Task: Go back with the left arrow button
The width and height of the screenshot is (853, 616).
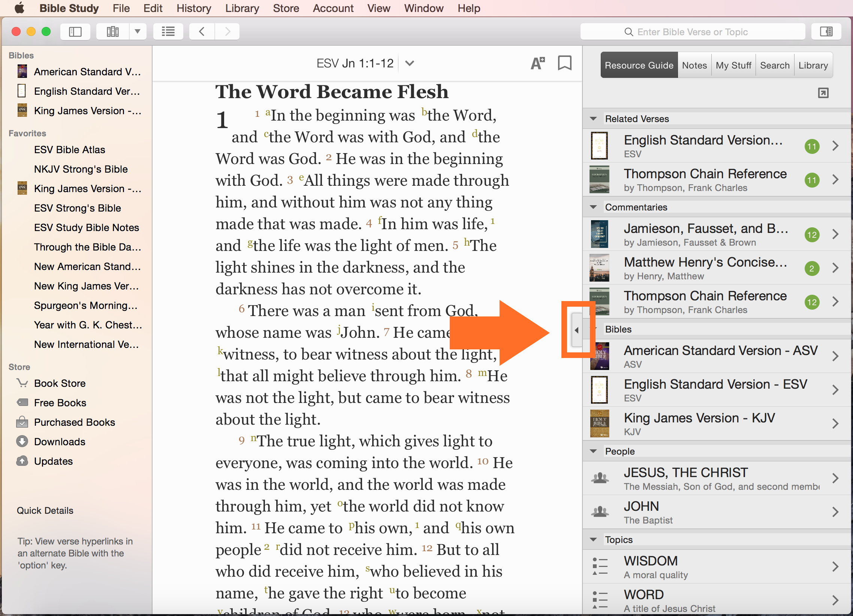Action: (x=202, y=31)
